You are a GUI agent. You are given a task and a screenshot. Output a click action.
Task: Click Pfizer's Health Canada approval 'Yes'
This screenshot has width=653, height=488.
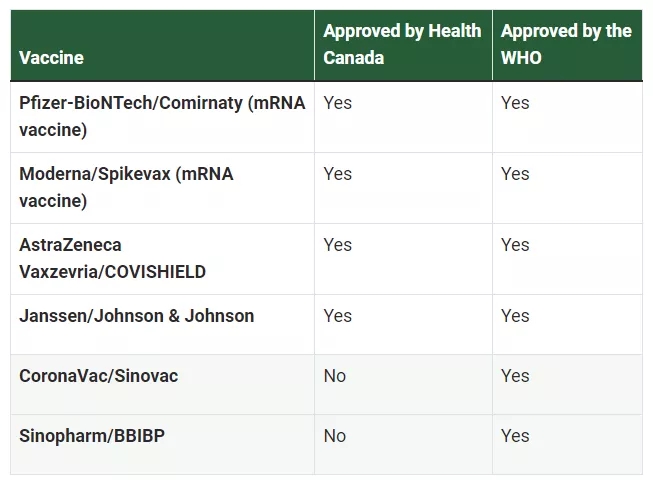click(338, 103)
